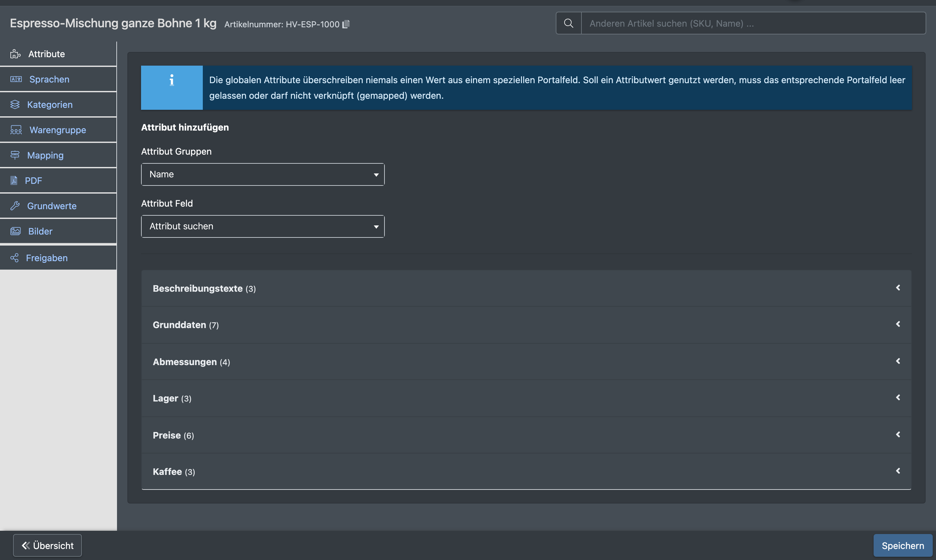This screenshot has width=936, height=560.
Task: Open the Mapping section
Action: 58,155
